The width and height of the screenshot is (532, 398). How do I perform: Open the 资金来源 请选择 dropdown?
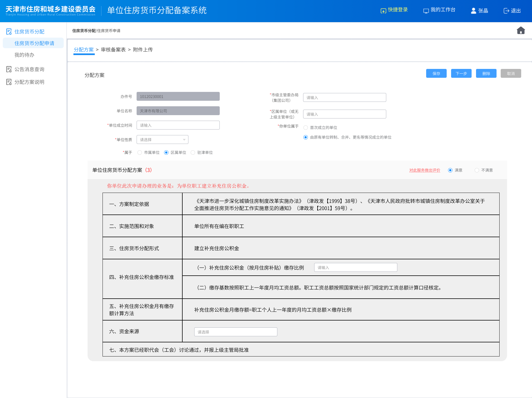pyautogui.click(x=236, y=332)
